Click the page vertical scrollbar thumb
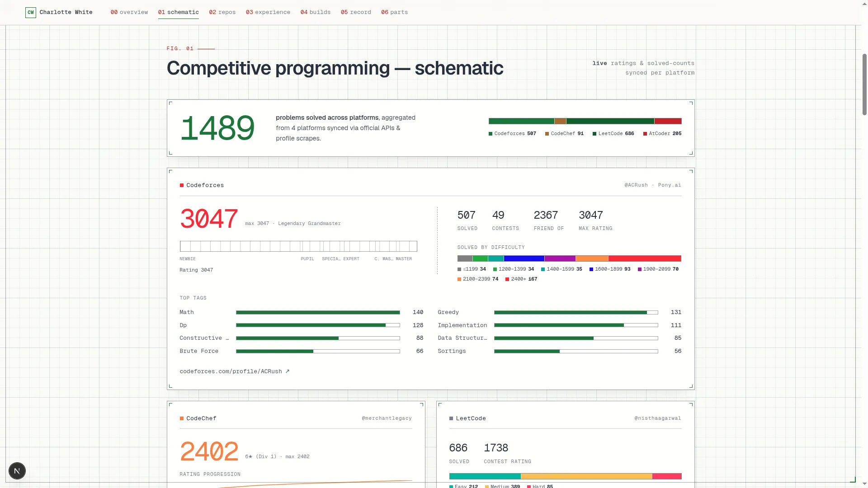Image resolution: width=868 pixels, height=488 pixels. pos(864,84)
